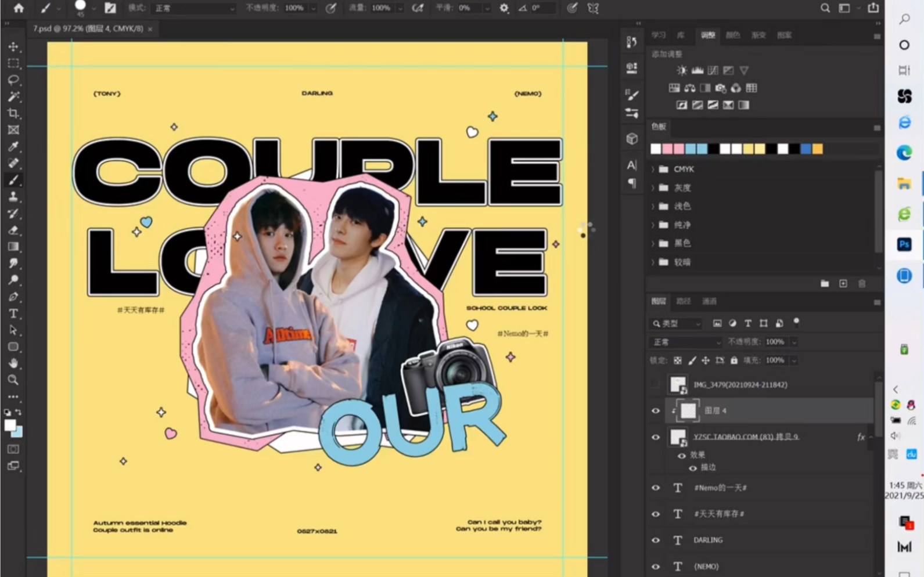Image resolution: width=924 pixels, height=577 pixels.
Task: Add a Levels adjustment
Action: click(698, 70)
